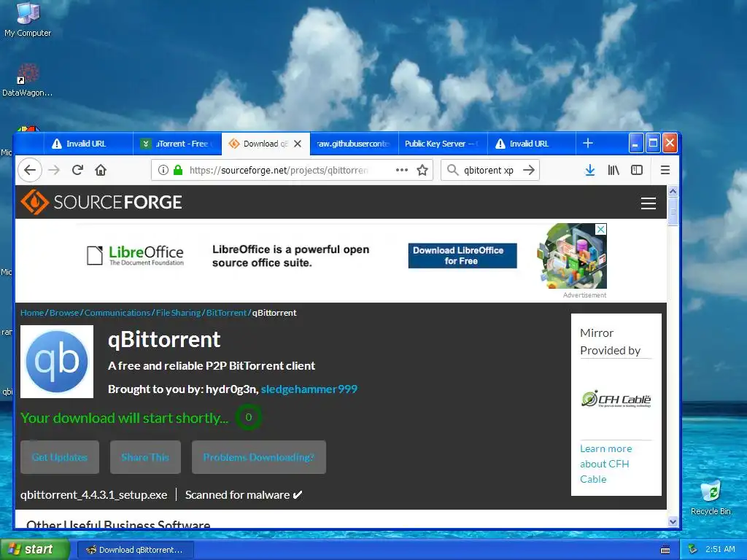Open File Sharing breadcrumb link

[x=178, y=313]
